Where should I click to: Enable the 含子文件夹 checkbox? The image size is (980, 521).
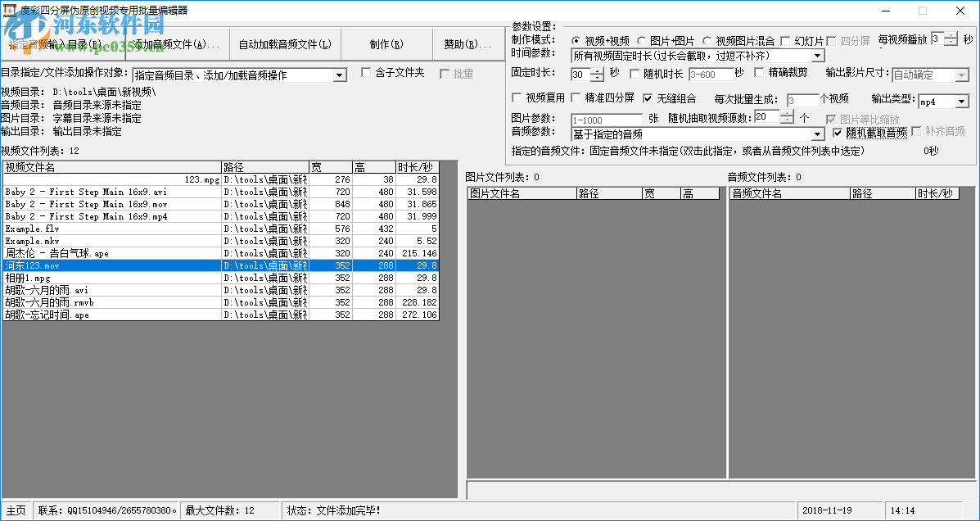(x=366, y=73)
